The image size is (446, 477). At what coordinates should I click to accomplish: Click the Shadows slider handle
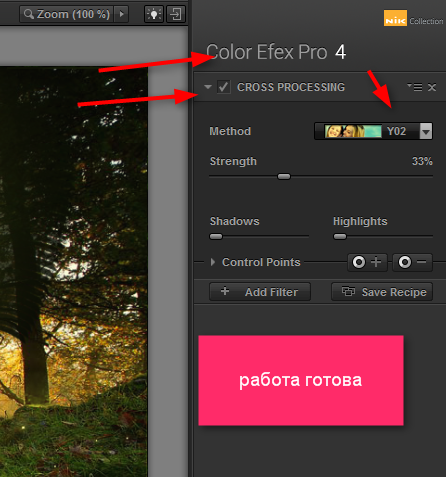[x=216, y=236]
